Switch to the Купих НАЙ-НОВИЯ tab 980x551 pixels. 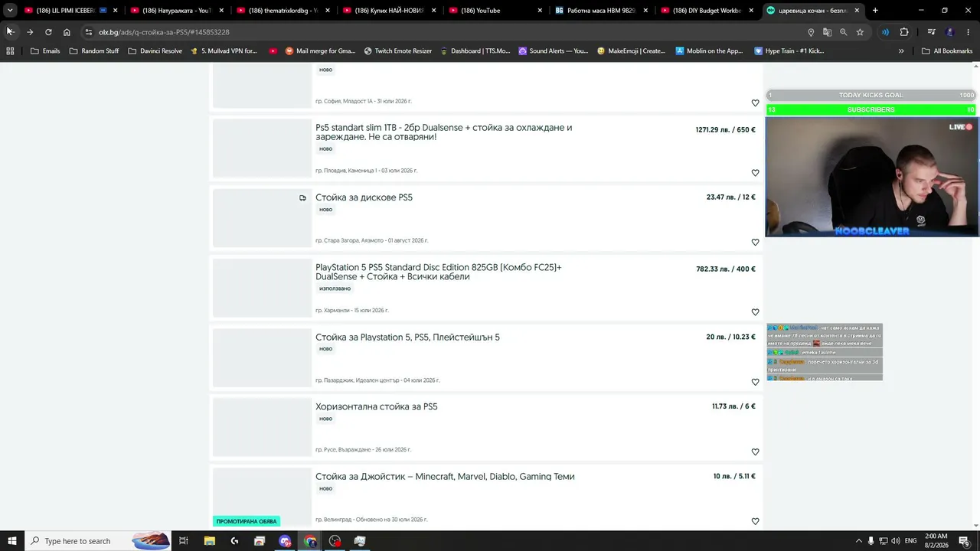coord(389,11)
